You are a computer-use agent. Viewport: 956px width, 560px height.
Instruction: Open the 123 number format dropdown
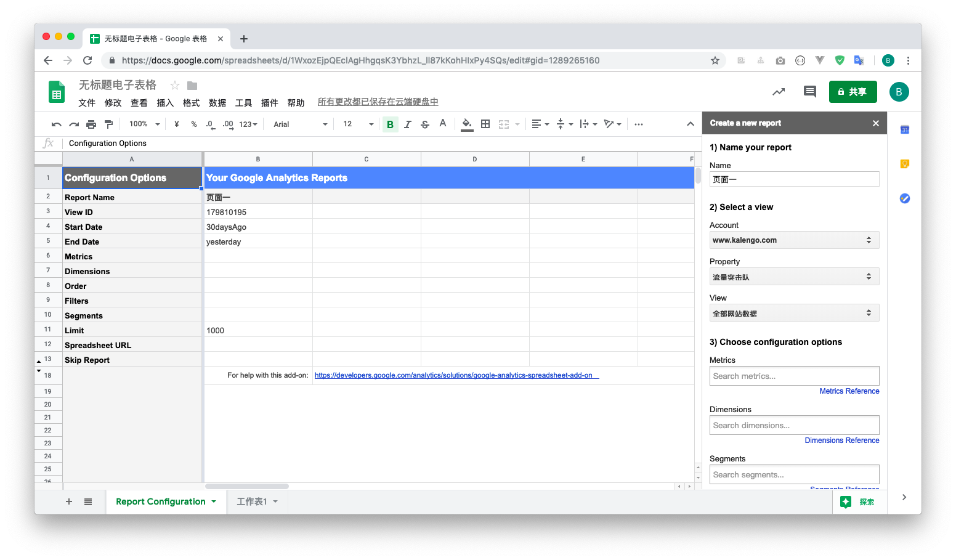[x=248, y=124]
